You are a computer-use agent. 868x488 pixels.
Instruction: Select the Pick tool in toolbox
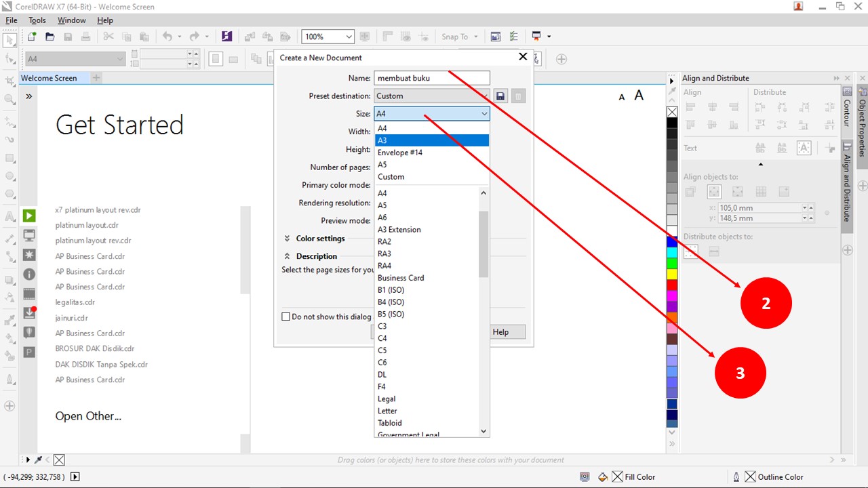pos(9,40)
